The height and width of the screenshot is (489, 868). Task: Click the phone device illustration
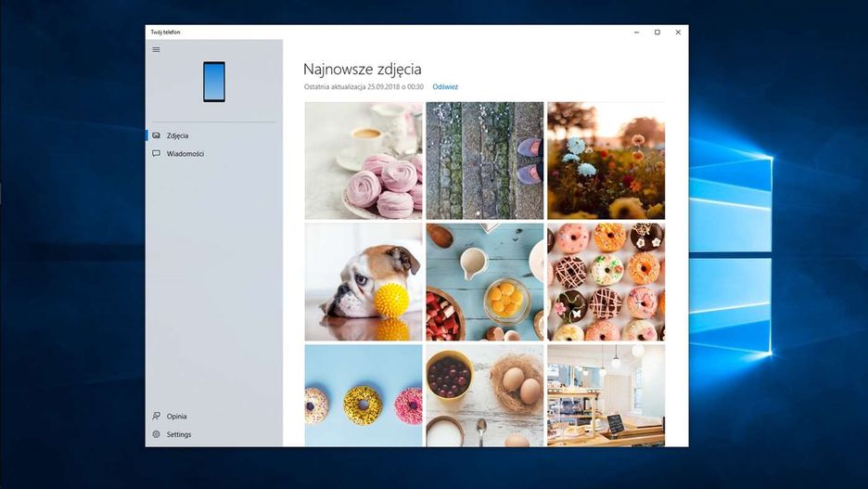click(x=214, y=82)
